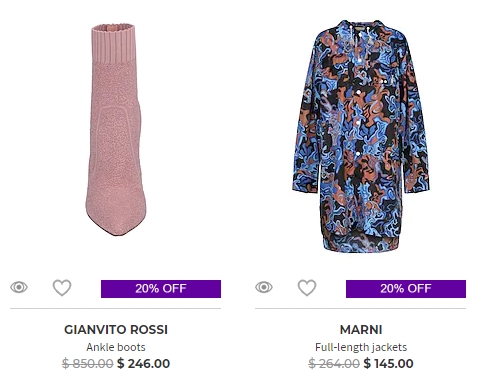Viewport: 481px width, 377px height.
Task: Select the Full-length jackets category text
Action: point(361,347)
